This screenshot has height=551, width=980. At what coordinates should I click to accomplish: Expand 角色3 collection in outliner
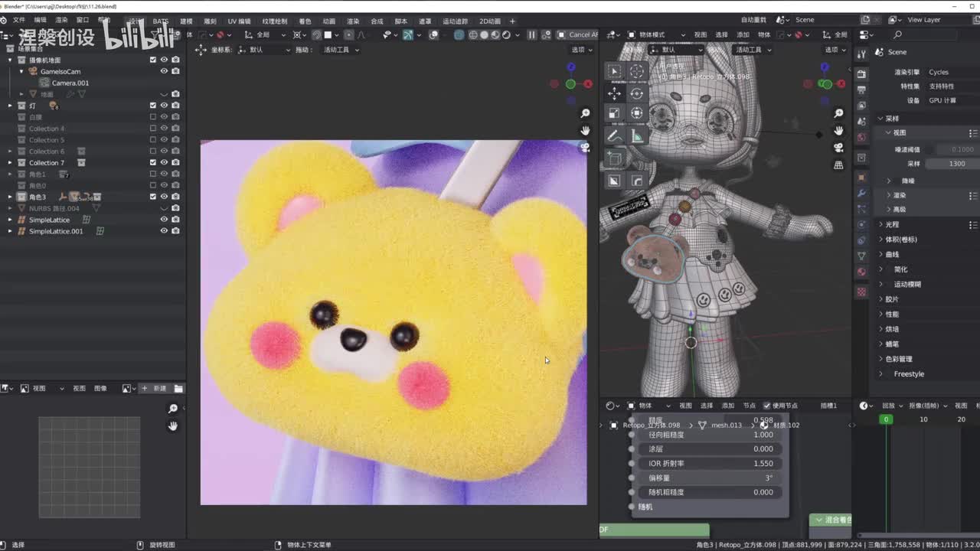10,197
